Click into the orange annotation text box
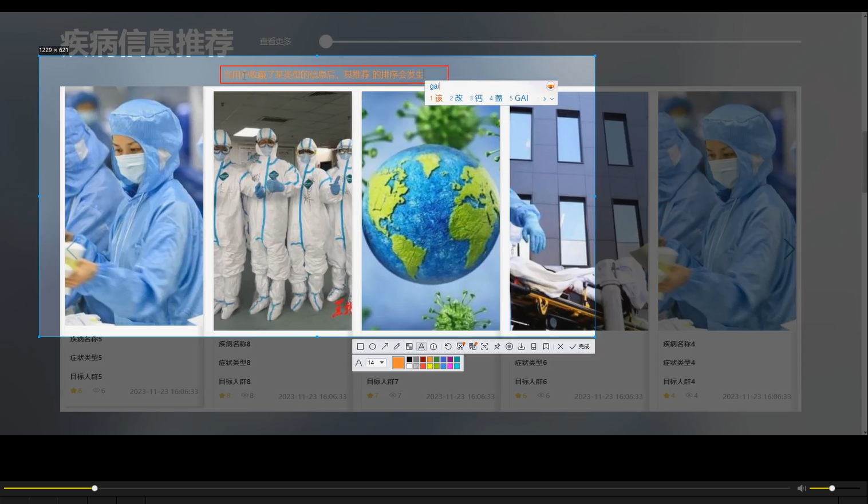This screenshot has height=504, width=868. coord(334,74)
